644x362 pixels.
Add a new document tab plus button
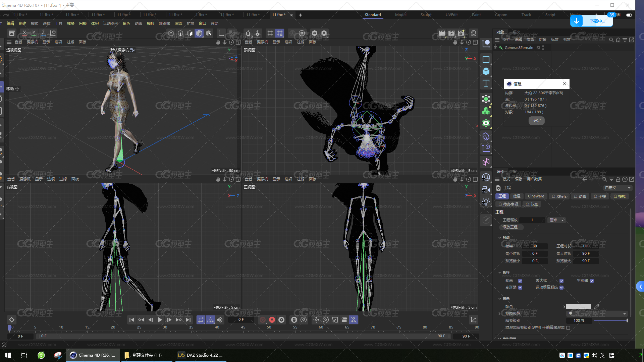tap(301, 15)
